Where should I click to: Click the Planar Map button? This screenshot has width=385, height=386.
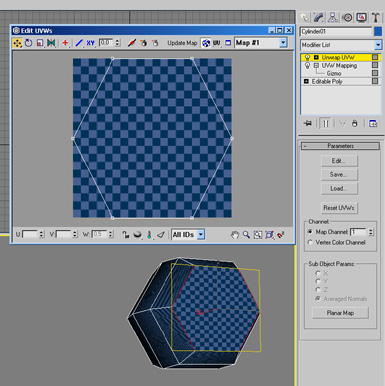point(340,313)
